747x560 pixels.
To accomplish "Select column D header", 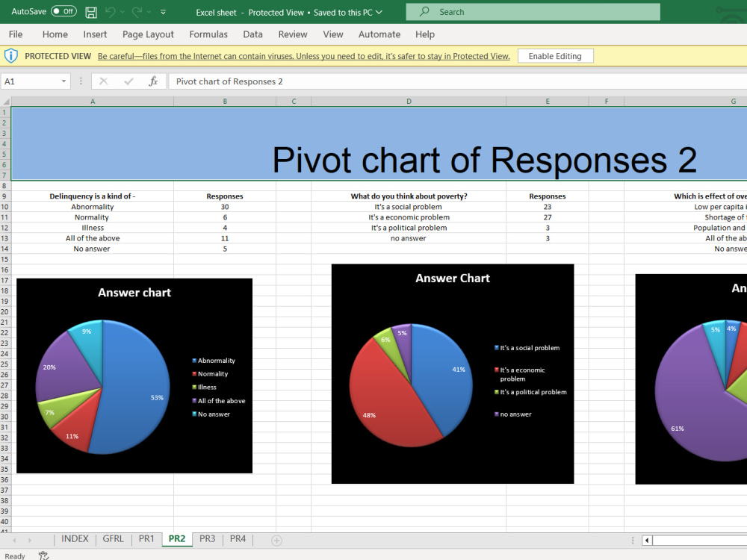I will (409, 102).
